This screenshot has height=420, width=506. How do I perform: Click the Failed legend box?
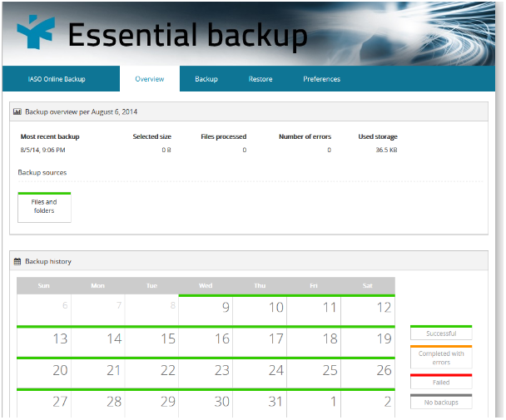tap(441, 382)
